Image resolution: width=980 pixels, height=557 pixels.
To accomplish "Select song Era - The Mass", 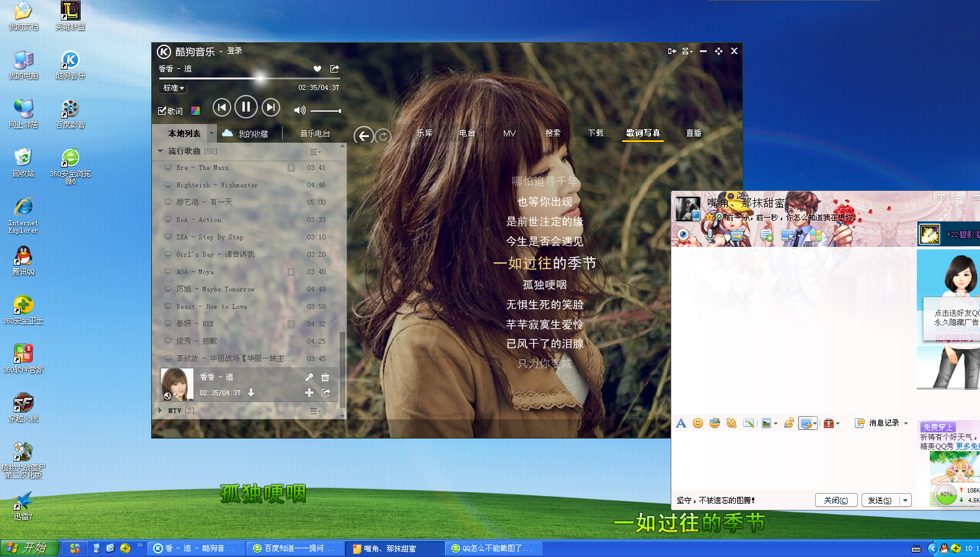I will coord(248,167).
